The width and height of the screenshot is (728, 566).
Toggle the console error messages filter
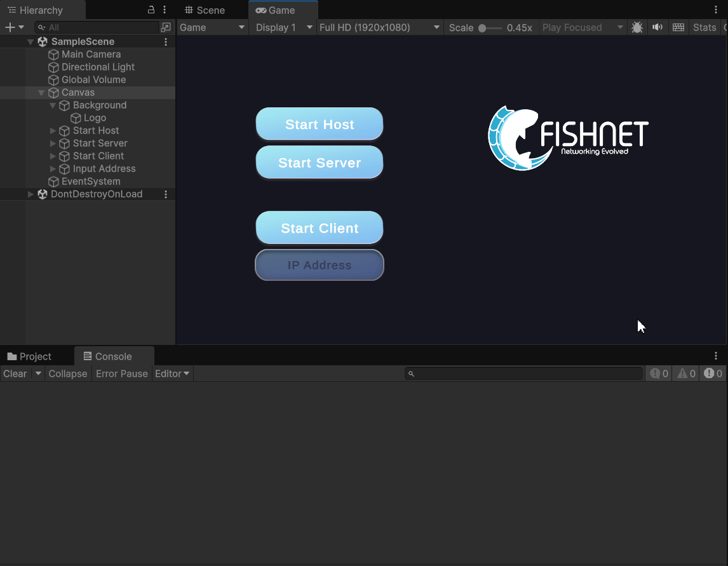tap(713, 374)
